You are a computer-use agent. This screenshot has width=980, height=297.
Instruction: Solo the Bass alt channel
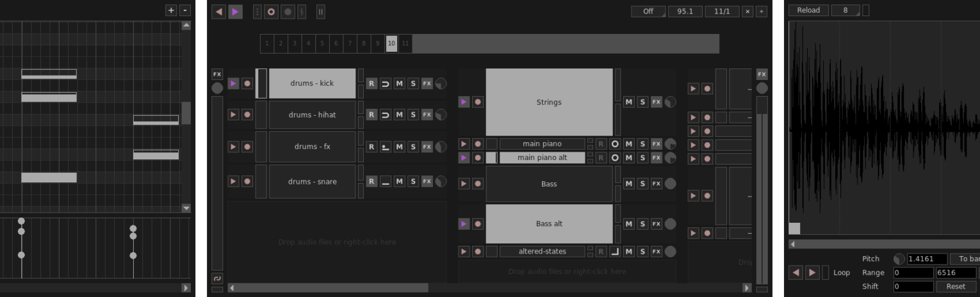click(642, 223)
